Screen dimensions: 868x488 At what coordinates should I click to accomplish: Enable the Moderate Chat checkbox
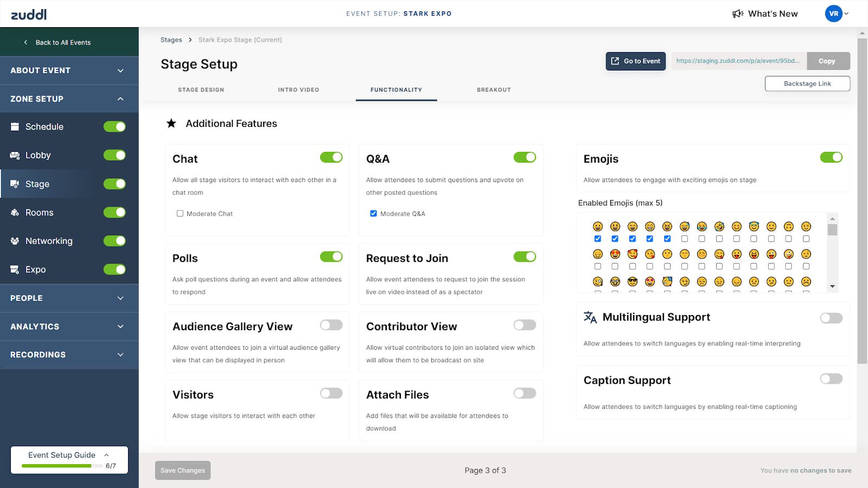point(180,214)
